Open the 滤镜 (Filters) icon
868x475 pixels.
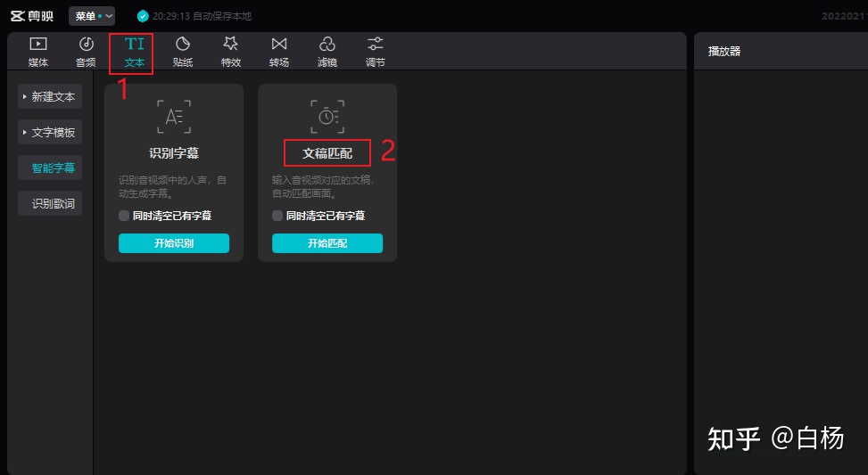click(327, 45)
